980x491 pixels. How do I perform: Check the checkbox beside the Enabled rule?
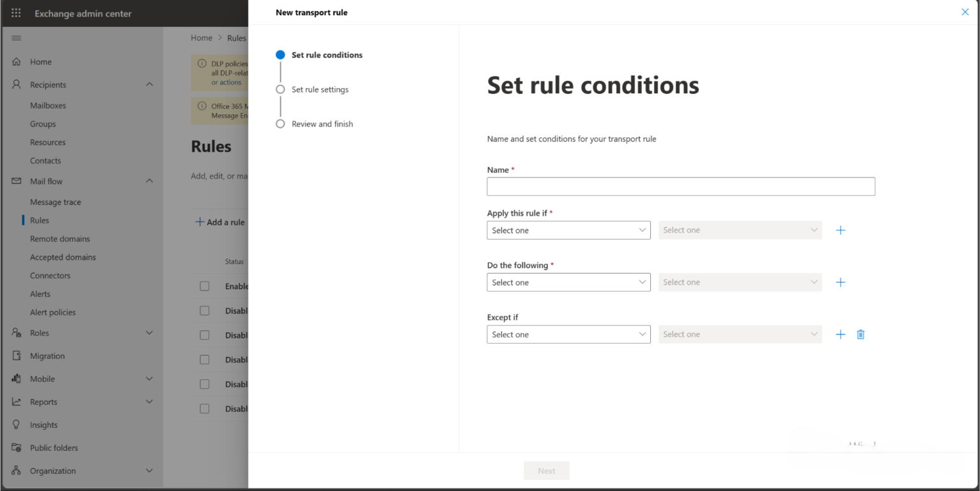coord(204,285)
